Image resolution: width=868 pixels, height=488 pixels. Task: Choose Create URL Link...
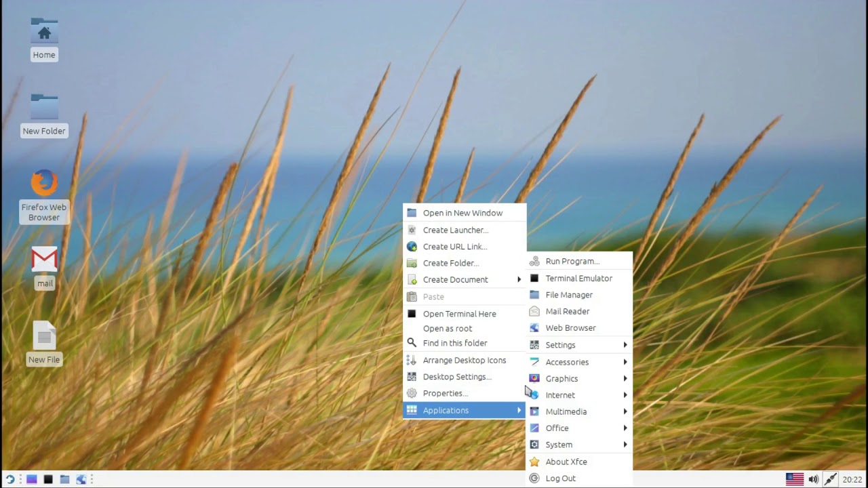coord(465,247)
